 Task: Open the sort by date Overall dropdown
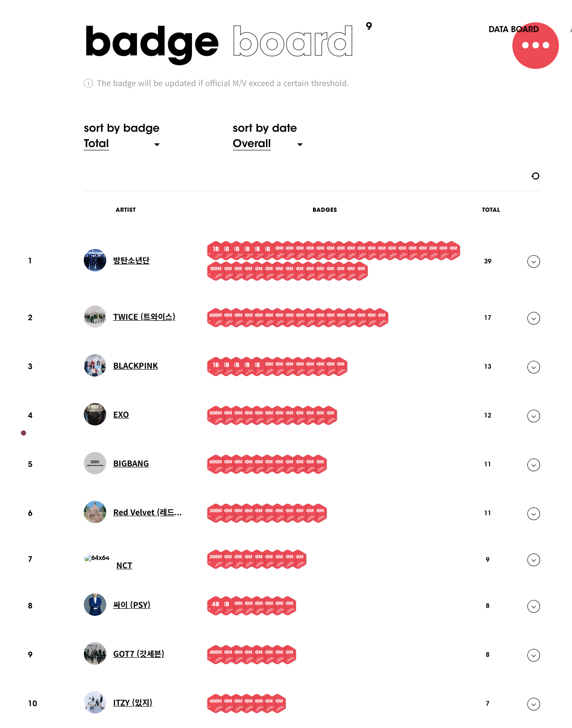[x=268, y=144]
